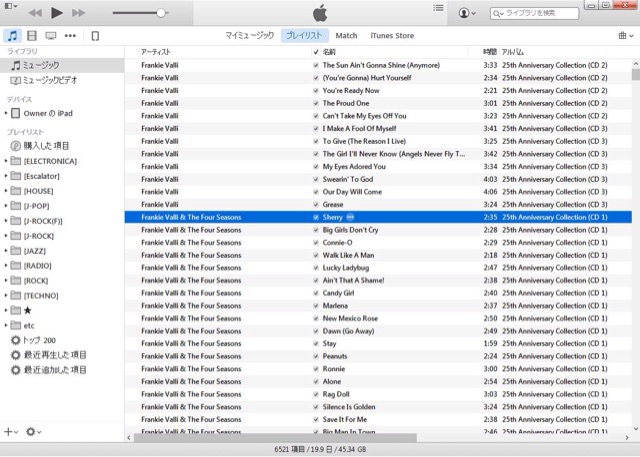Screen dimensions: 640x457
Task: Expand the [J-POP] folder
Action: coord(6,206)
